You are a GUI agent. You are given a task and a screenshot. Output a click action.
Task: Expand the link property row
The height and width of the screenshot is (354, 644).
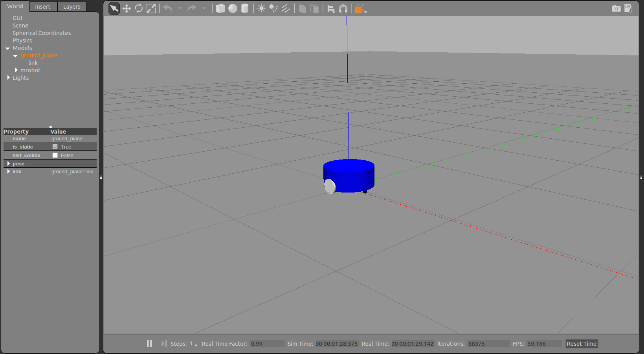coord(9,171)
